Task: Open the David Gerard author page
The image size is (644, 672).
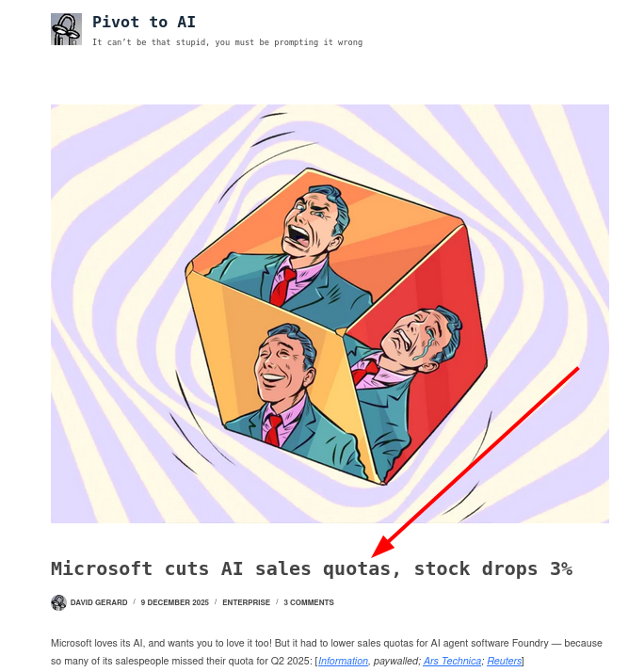Action: click(x=99, y=602)
